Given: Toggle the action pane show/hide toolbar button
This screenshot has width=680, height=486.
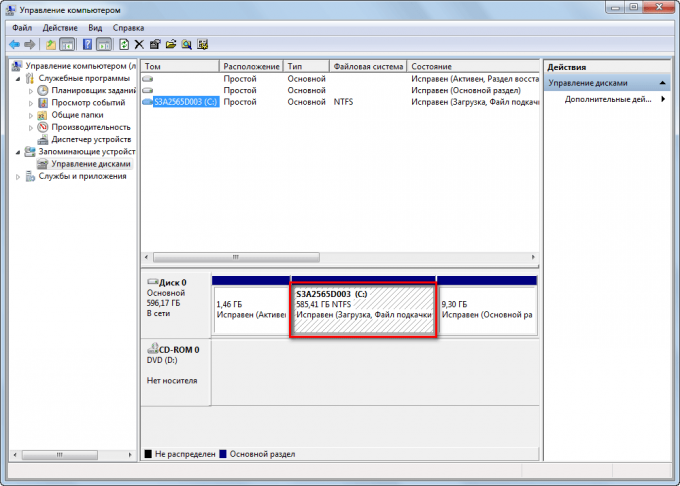Looking at the screenshot, I should [104, 45].
